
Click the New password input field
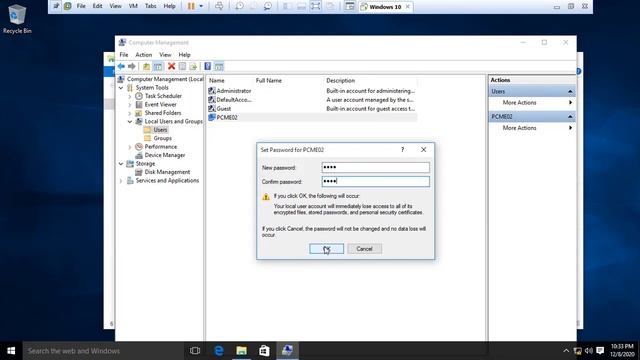tap(376, 167)
